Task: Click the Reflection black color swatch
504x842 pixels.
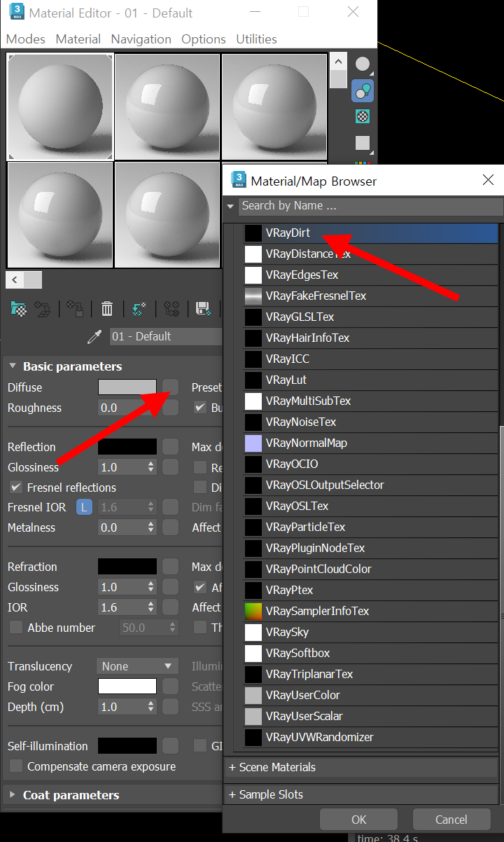Action: point(127,447)
